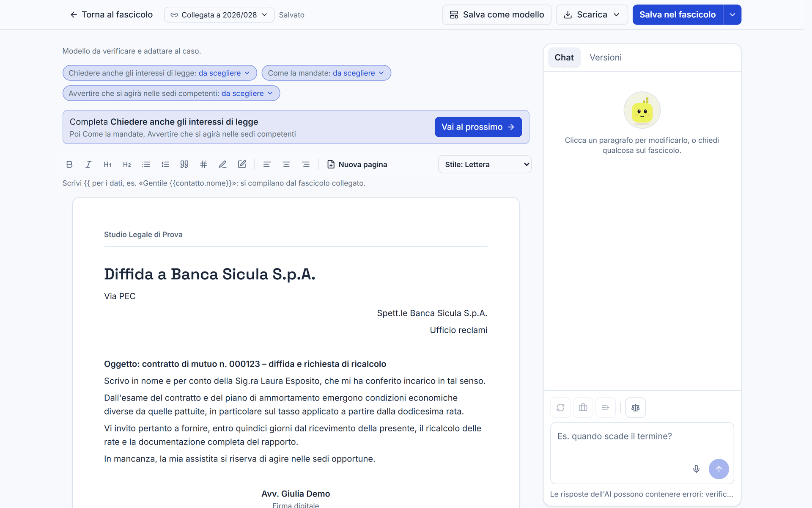Image resolution: width=812 pixels, height=508 pixels.
Task: Click the briefcase icon in chat panel
Action: click(583, 408)
